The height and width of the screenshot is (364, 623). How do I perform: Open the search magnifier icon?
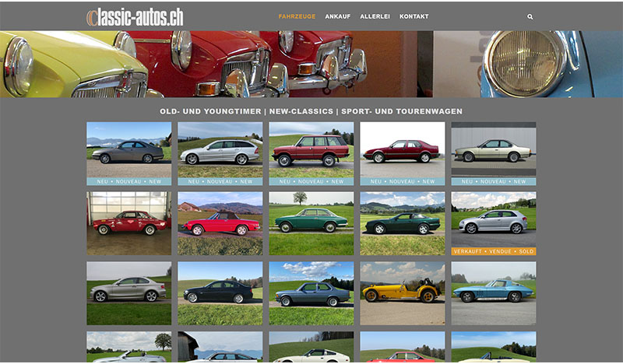(x=530, y=16)
